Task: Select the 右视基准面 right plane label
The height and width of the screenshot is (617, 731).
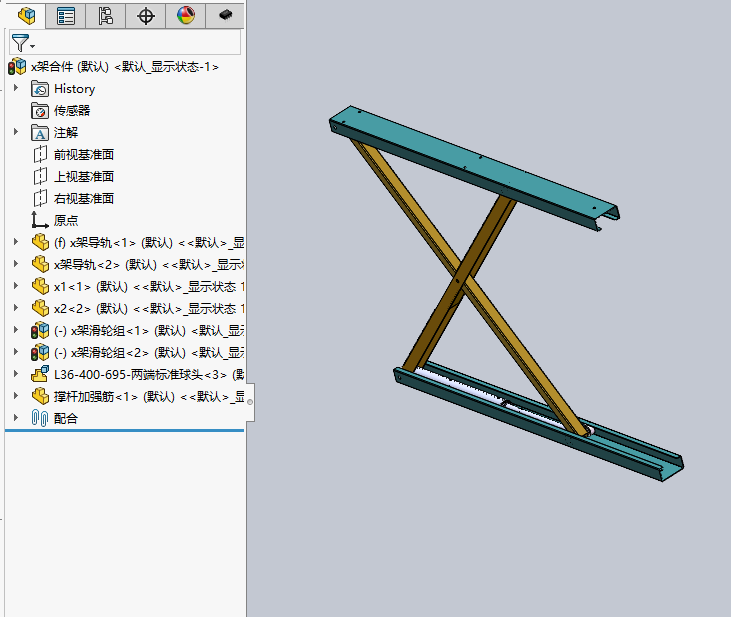Action: pos(84,199)
